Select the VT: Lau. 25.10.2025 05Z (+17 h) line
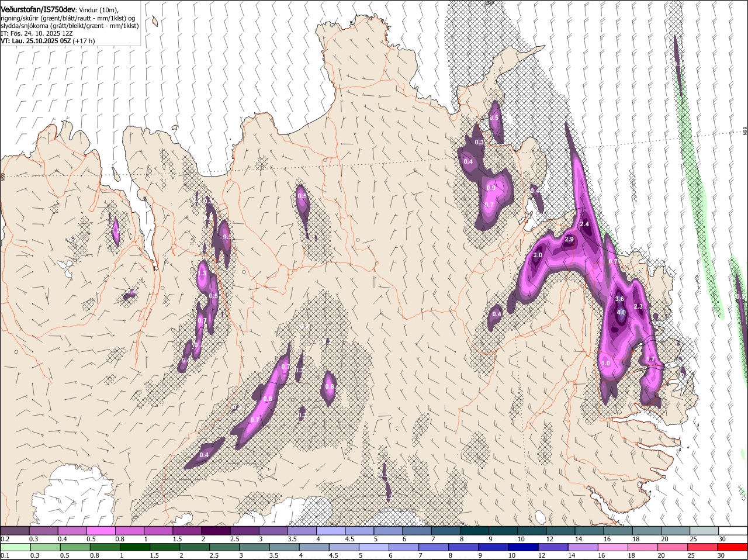This screenshot has height=560, width=748. pyautogui.click(x=48, y=41)
